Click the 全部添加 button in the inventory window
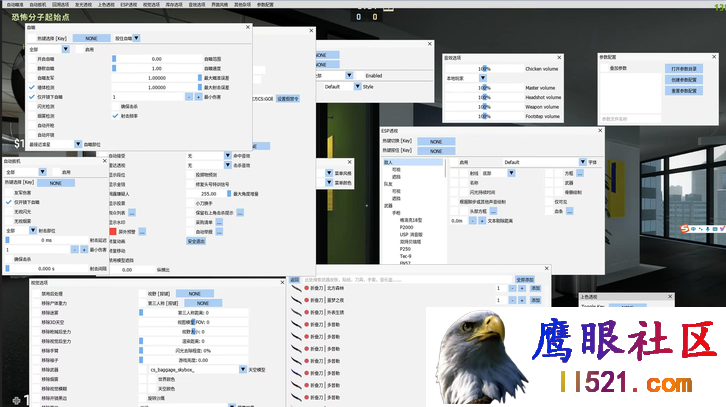The image size is (726, 407). point(525,280)
